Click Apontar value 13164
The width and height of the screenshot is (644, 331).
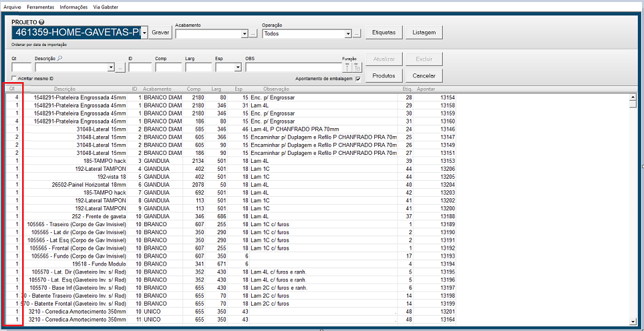click(448, 319)
